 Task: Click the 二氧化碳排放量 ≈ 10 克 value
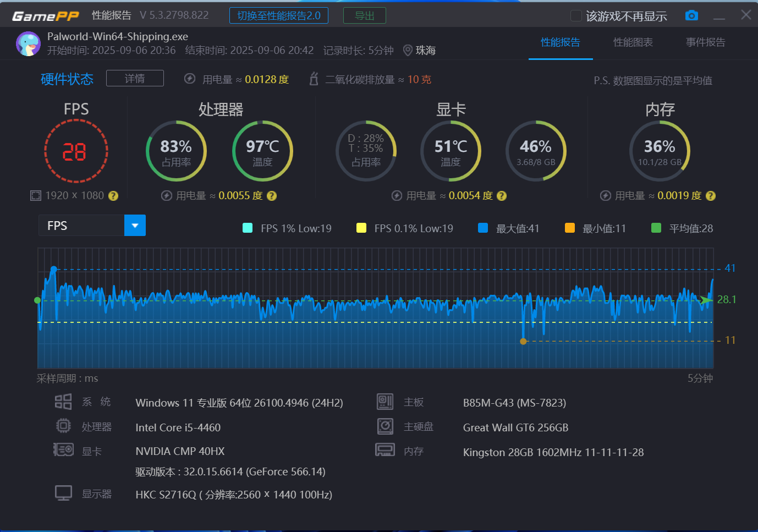click(x=378, y=79)
